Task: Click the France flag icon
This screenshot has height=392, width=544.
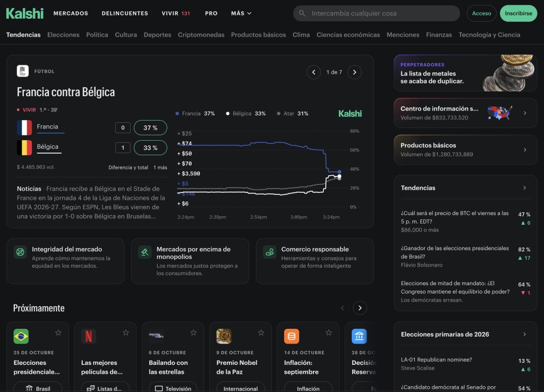Action: [x=24, y=127]
